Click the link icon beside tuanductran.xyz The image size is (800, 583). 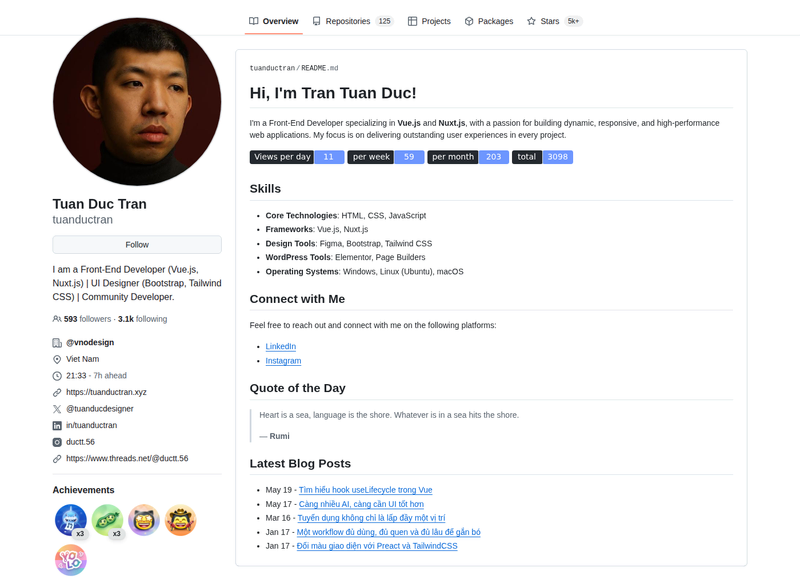[57, 393]
